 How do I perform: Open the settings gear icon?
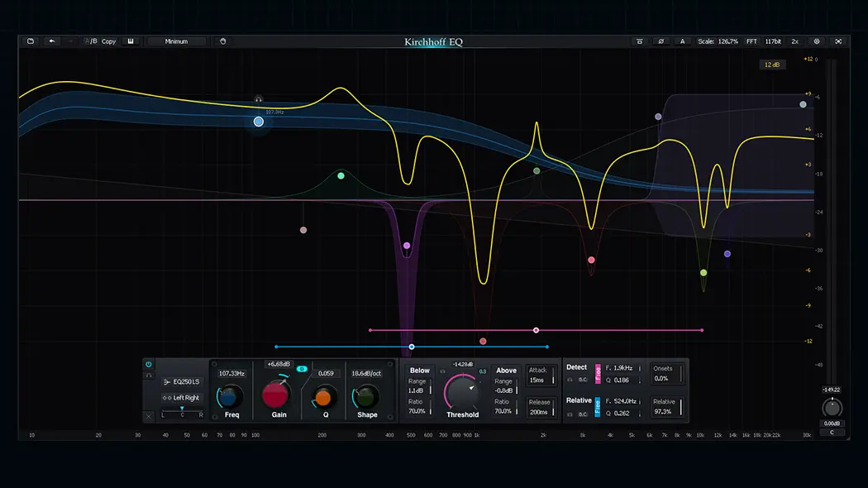tap(816, 41)
